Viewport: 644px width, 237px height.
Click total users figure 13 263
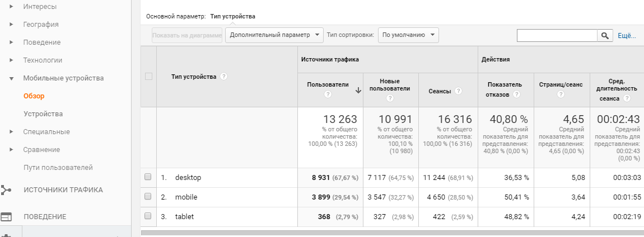click(x=340, y=119)
